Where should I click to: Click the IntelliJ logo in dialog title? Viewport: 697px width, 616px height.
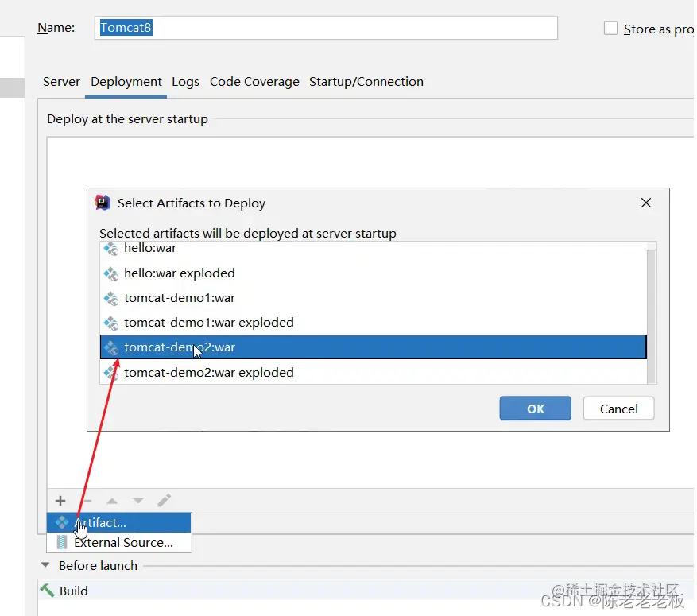coord(103,203)
